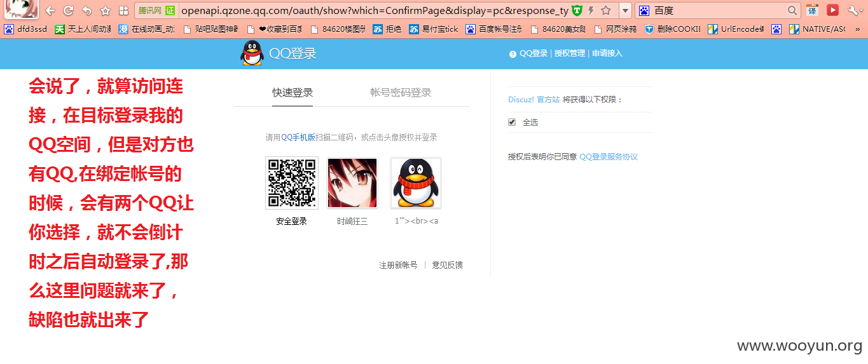This screenshot has height=364, width=868.
Task: Click the magnifier search icon in the search box
Action: pos(792,11)
